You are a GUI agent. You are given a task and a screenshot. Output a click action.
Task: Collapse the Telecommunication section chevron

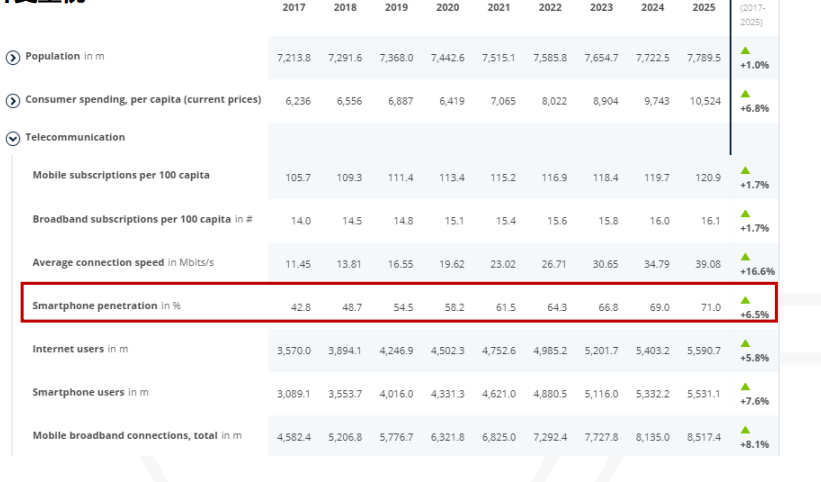pos(13,138)
